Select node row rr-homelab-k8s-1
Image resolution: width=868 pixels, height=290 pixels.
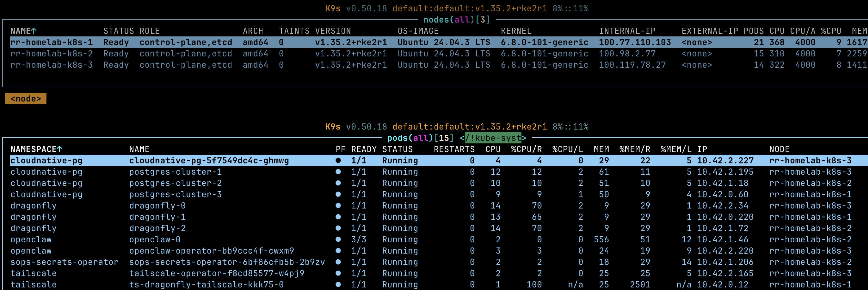(x=439, y=43)
